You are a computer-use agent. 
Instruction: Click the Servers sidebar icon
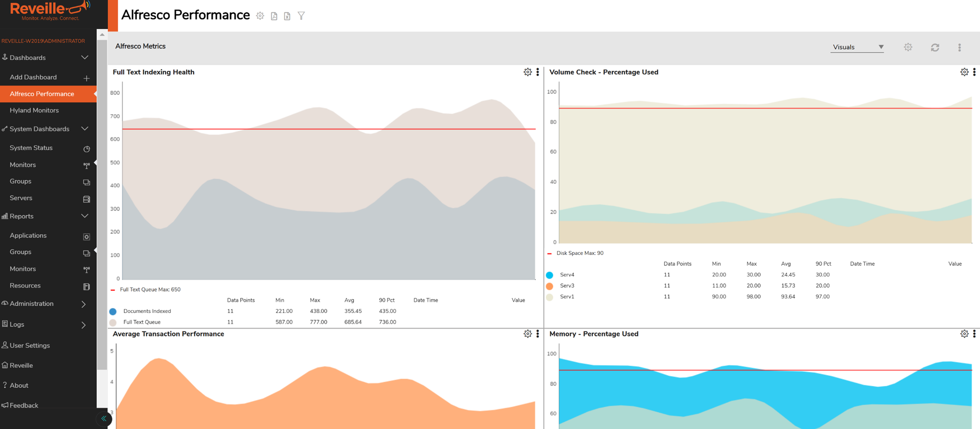[86, 199]
